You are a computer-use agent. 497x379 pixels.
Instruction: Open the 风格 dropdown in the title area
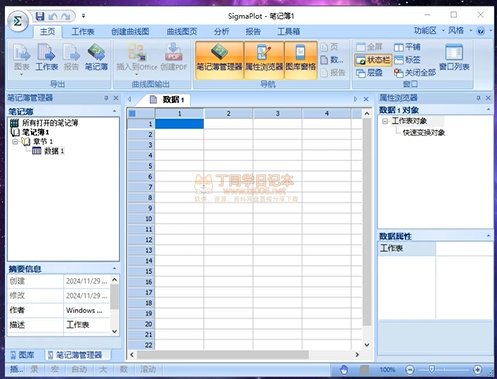[460, 31]
